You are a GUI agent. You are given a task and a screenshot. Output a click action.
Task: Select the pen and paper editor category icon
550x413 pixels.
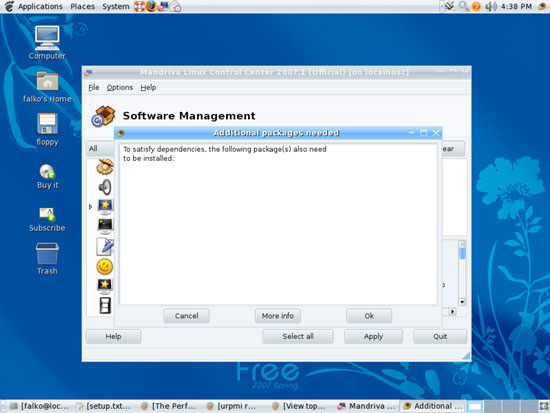[105, 246]
